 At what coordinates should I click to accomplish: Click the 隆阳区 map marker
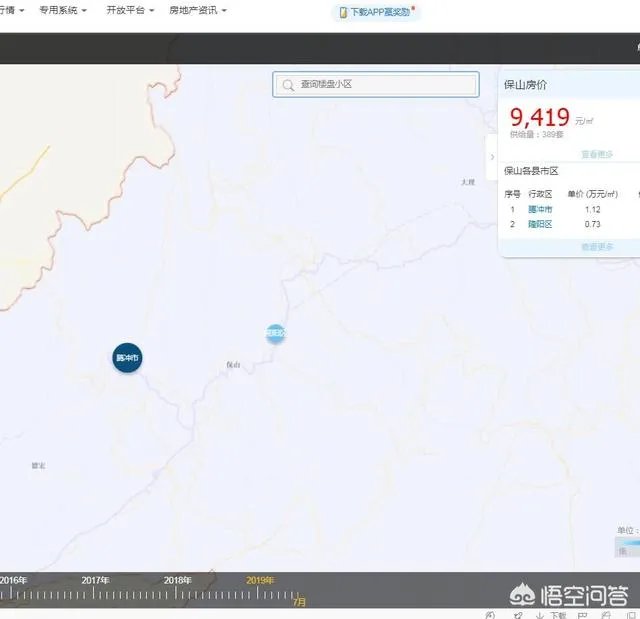coord(275,333)
